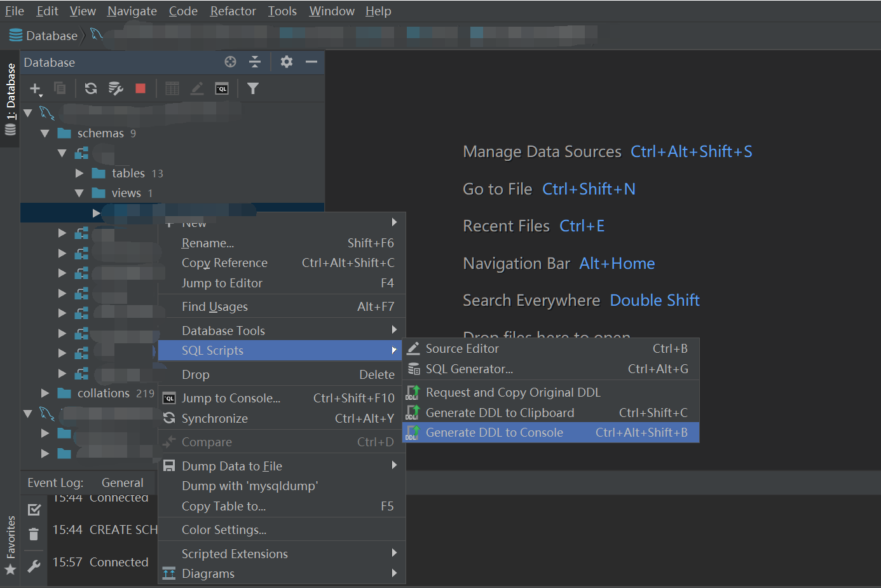Select Jump to Editor
Viewport: 881px width, 588px height.
(x=282, y=283)
